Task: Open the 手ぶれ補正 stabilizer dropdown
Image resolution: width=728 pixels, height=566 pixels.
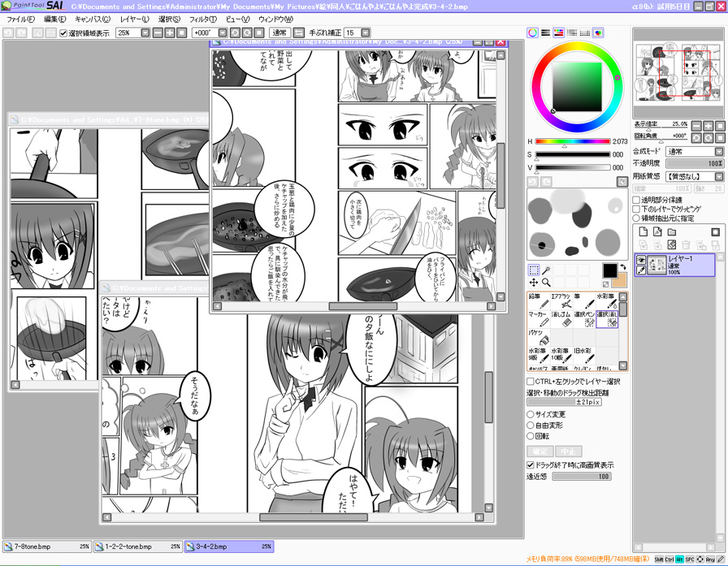Action: [366, 33]
